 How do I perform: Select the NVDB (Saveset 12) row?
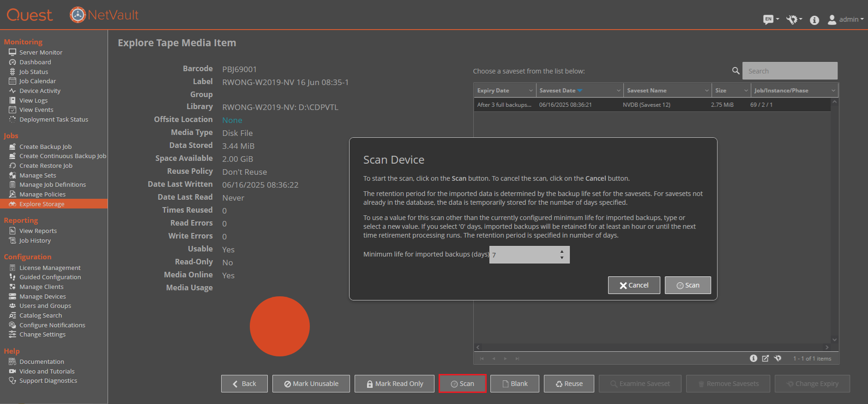pyautogui.click(x=652, y=105)
